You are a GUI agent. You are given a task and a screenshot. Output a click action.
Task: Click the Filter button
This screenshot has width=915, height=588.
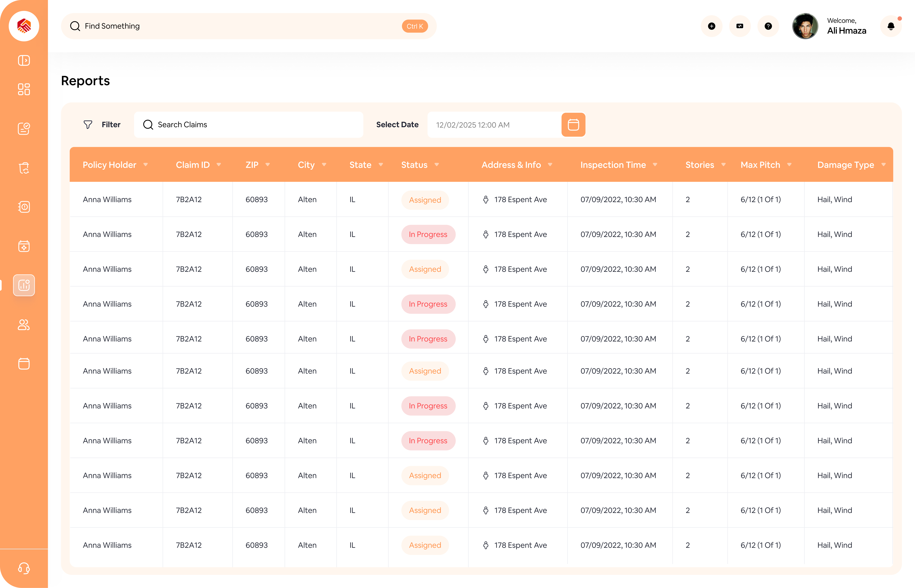coord(102,125)
